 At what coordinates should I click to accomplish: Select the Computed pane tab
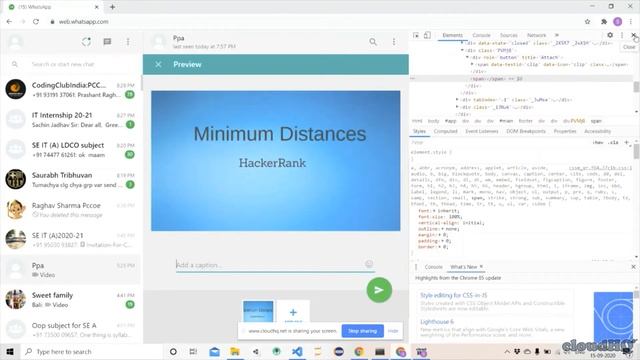click(445, 131)
